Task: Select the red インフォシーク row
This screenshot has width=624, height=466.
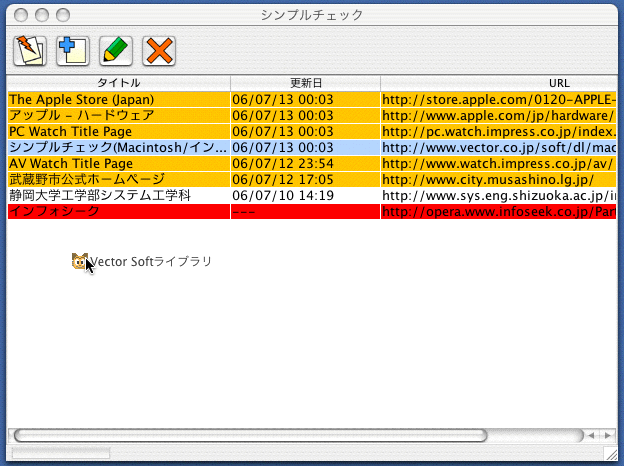Action: click(x=312, y=211)
